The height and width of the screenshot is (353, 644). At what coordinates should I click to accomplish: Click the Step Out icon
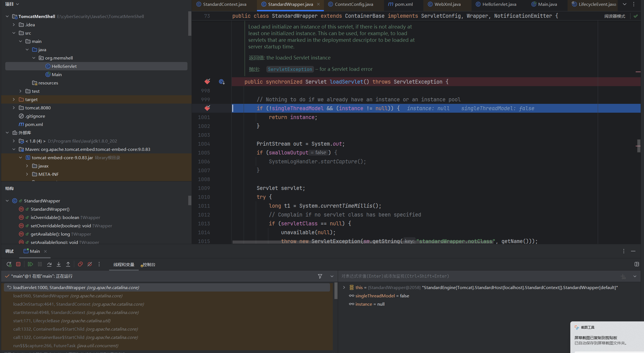pyautogui.click(x=68, y=264)
